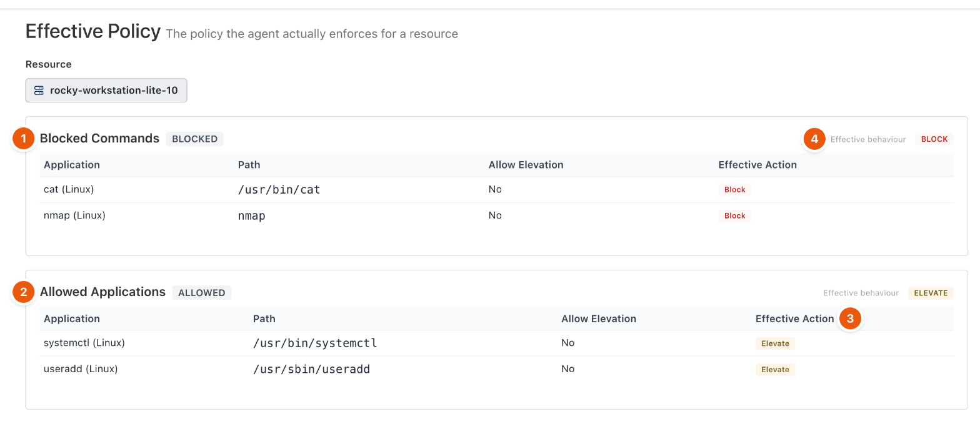Click Allow Elevation header in Allowed Applications table
This screenshot has width=980, height=429.
[599, 318]
